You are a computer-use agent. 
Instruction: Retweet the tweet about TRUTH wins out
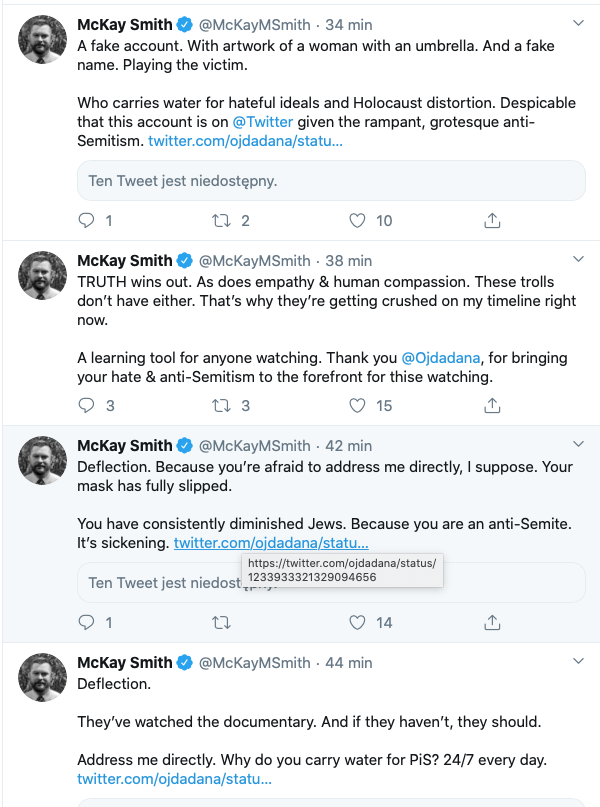[221, 406]
